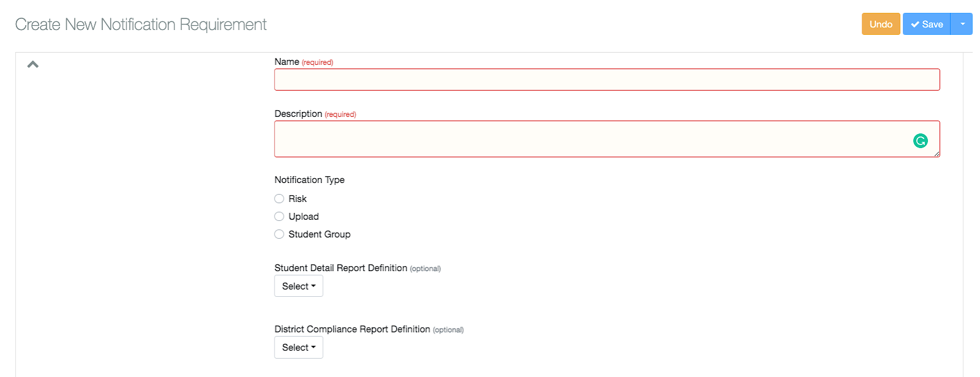Image resolution: width=980 pixels, height=377 pixels.
Task: Click the Notification Type label
Action: pyautogui.click(x=309, y=180)
